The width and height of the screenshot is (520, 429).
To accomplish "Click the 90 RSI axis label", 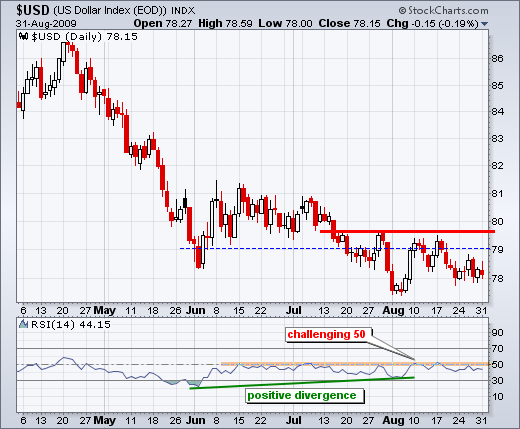I will pos(498,333).
